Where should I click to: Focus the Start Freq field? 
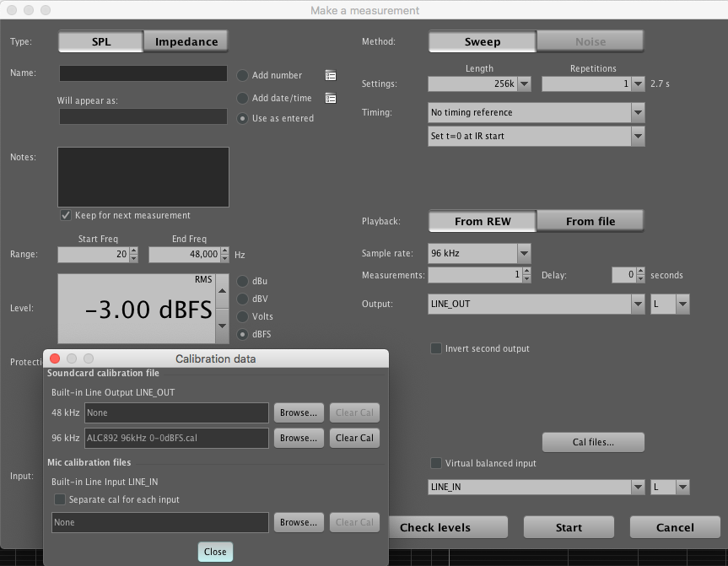[x=94, y=255]
